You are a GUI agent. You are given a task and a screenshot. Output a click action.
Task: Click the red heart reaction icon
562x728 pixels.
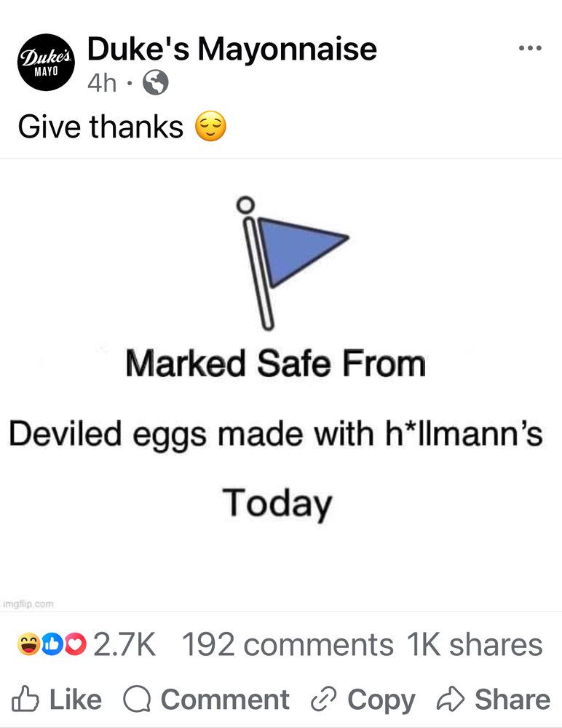click(x=74, y=644)
